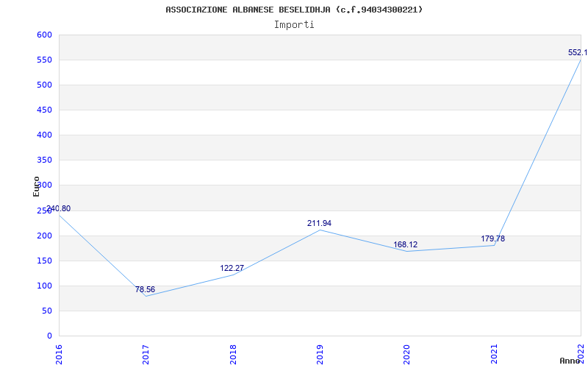The image size is (588, 368).
Task: Click the 552.1 peak value label
Action: 578,52
